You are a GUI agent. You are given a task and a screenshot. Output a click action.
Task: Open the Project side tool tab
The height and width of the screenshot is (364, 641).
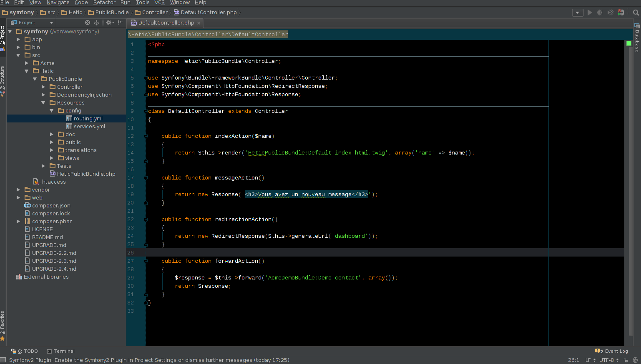click(3, 37)
